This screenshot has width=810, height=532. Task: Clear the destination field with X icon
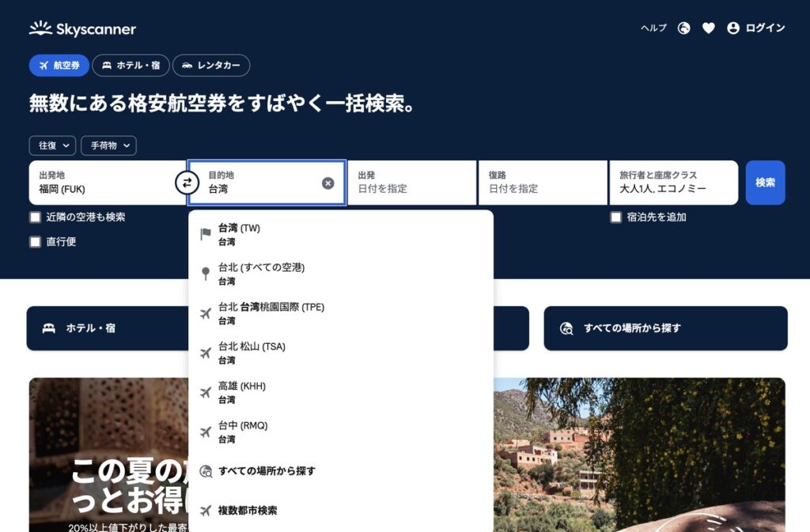click(x=328, y=183)
